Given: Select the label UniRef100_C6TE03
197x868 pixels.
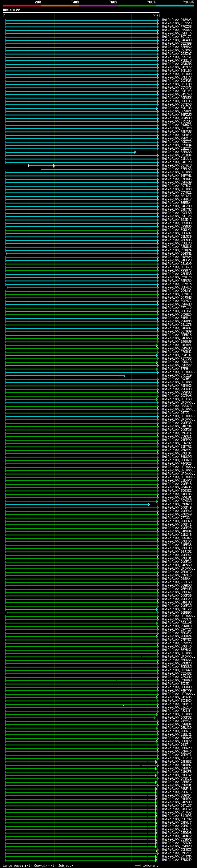Looking at the screenshot, I should (x=176, y=104).
